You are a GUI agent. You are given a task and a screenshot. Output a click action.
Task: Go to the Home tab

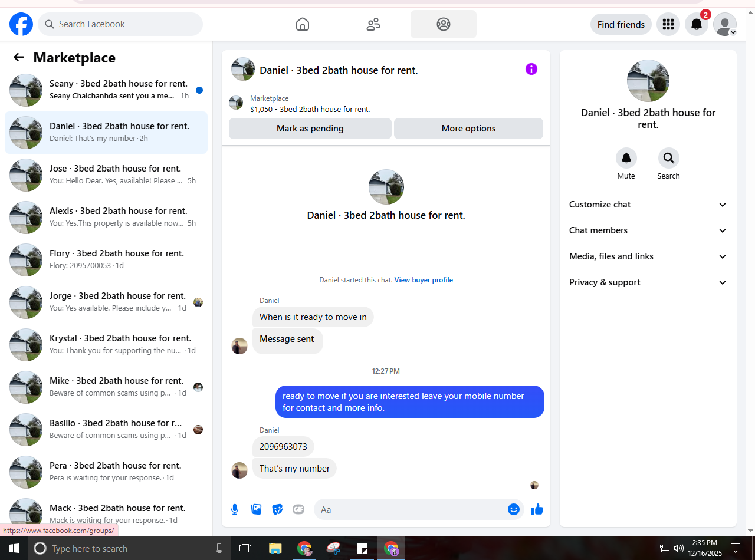303,24
